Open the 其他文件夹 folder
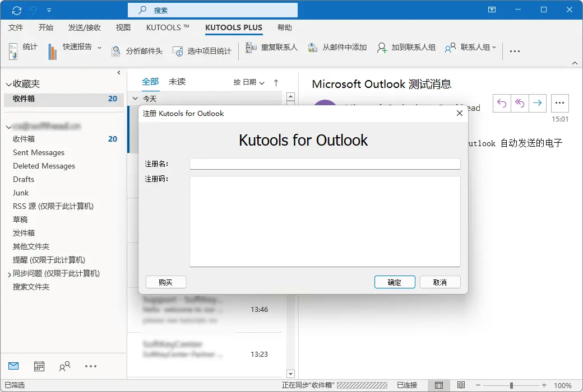Image resolution: width=583 pixels, height=392 pixels. [x=31, y=246]
